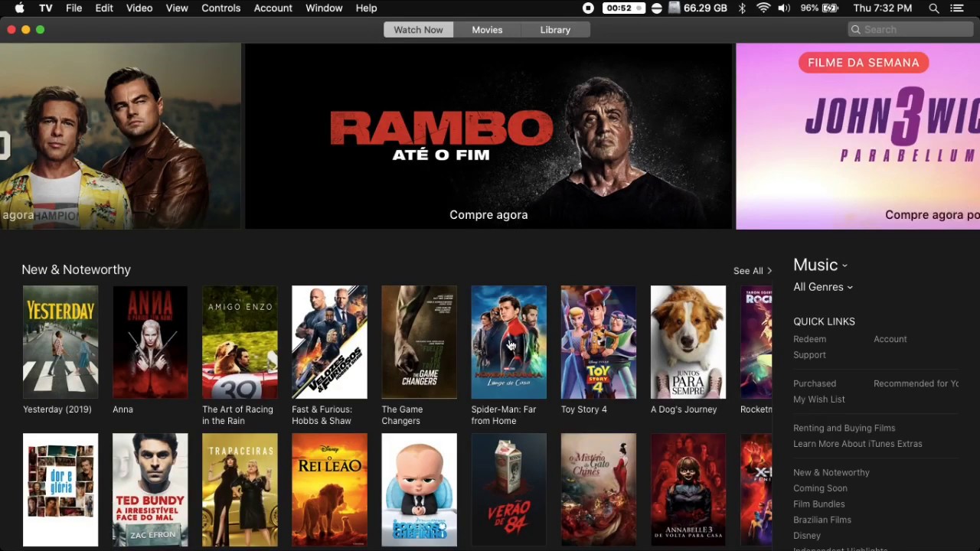Viewport: 980px width, 551px height.
Task: Open the Disney sidebar link
Action: (x=807, y=536)
